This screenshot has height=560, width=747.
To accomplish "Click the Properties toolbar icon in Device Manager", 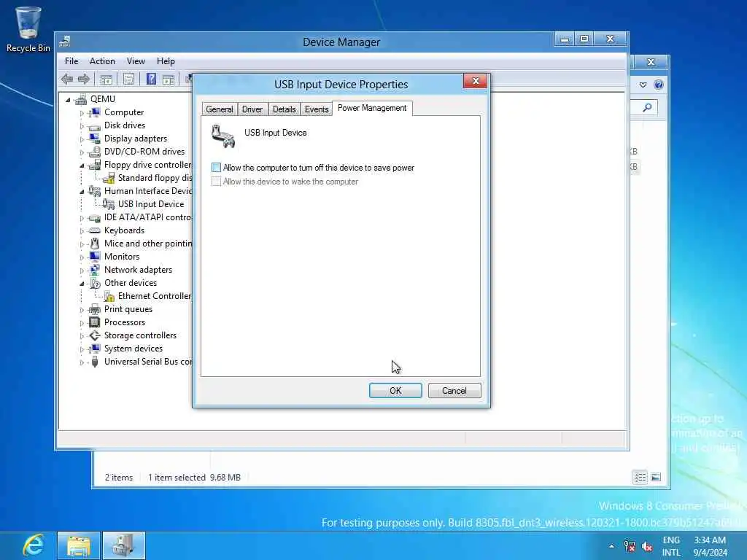I will point(128,79).
